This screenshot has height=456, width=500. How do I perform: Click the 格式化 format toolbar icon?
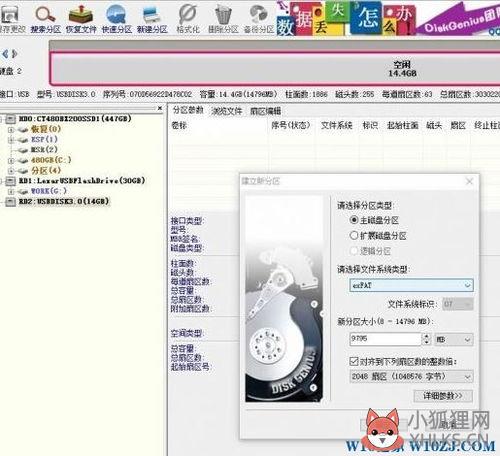pyautogui.click(x=188, y=19)
